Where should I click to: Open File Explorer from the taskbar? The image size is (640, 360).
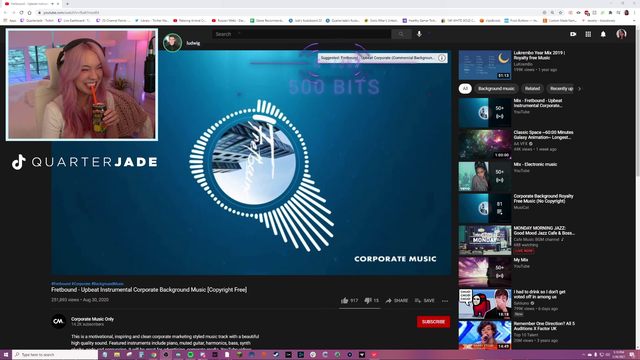[117, 355]
